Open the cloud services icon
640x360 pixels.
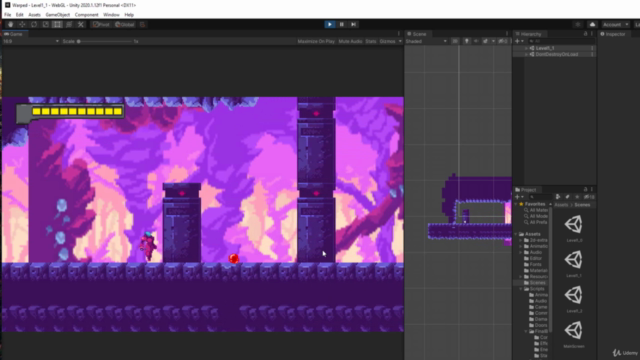tap(592, 24)
